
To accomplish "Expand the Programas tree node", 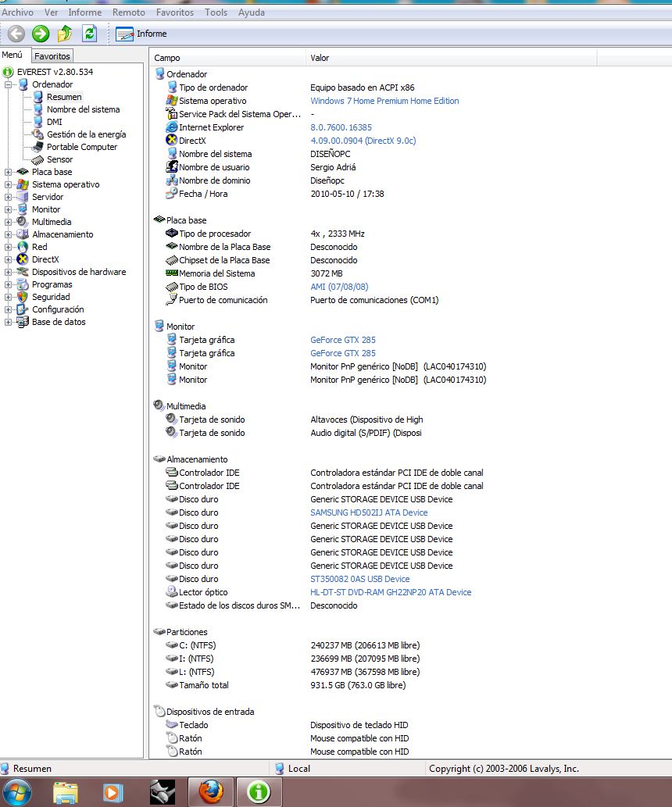I will click(8, 284).
